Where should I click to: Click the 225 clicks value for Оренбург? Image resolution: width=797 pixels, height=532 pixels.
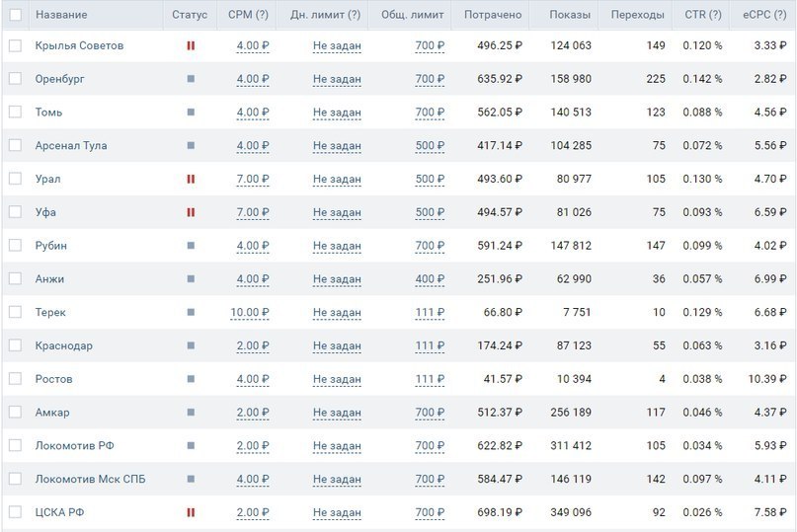656,79
